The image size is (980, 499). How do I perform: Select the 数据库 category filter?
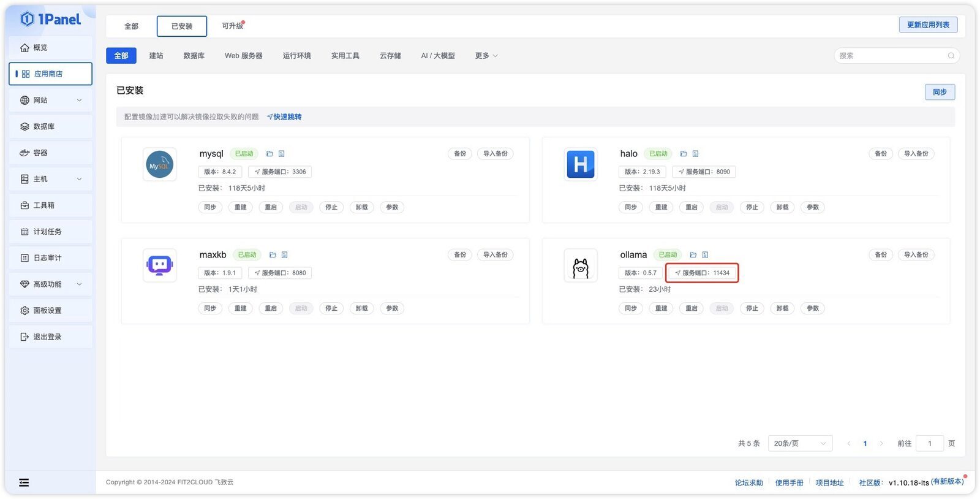coord(194,56)
